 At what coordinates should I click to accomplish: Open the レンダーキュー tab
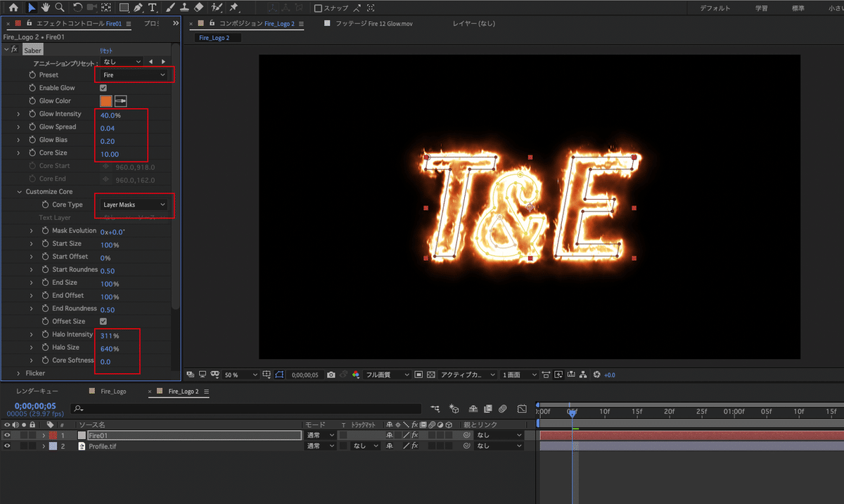tap(37, 391)
